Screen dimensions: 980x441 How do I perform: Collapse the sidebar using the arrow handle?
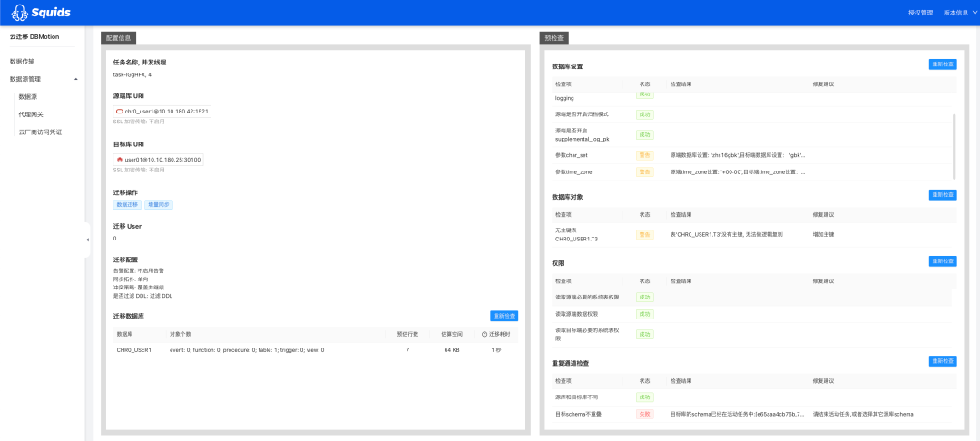pos(87,240)
